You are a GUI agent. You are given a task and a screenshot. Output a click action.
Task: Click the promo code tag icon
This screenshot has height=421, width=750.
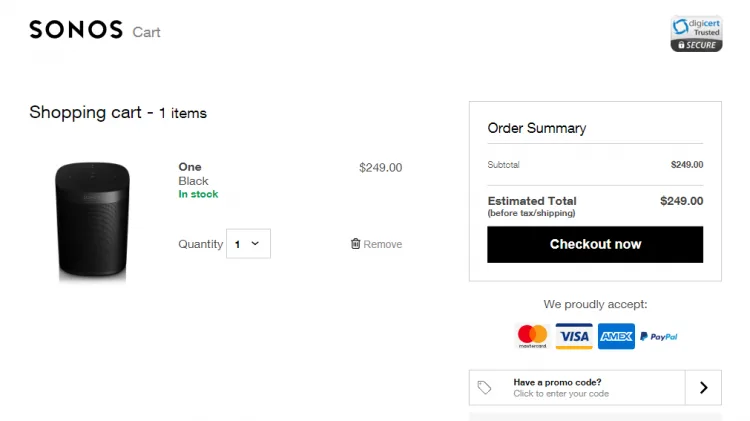(x=485, y=388)
